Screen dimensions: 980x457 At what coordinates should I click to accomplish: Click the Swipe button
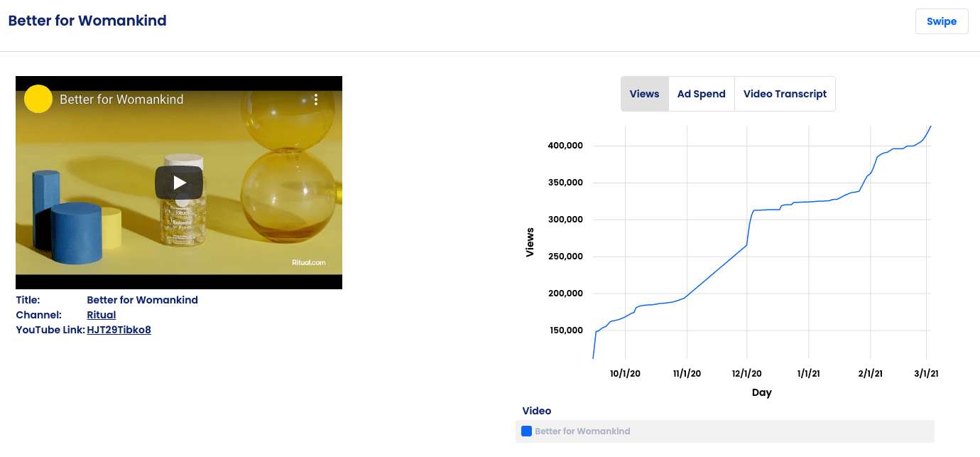[x=942, y=21]
